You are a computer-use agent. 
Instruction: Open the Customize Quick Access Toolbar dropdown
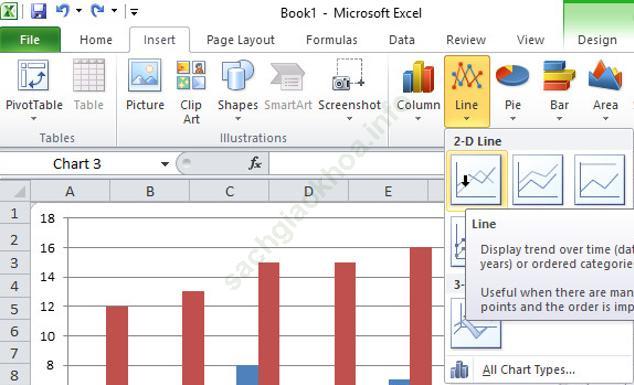(134, 12)
